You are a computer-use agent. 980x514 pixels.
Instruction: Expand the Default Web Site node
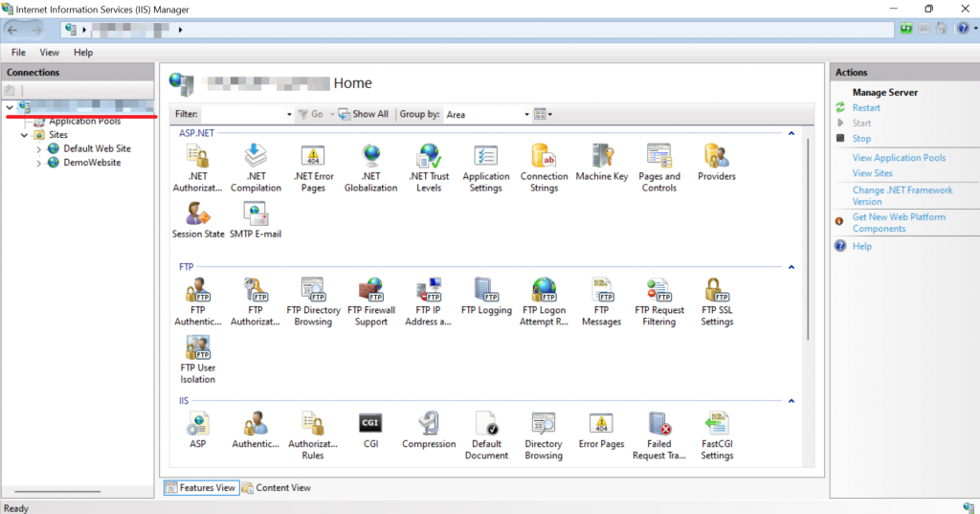click(38, 149)
